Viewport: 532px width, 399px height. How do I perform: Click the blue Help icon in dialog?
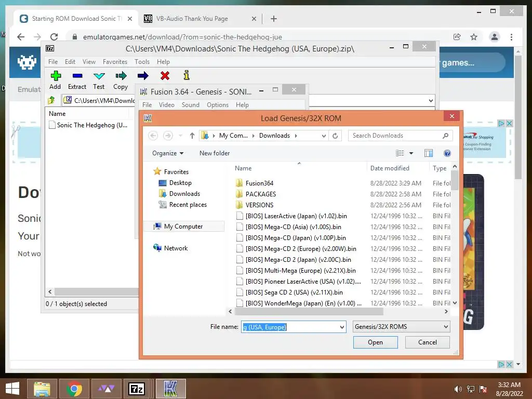(447, 153)
